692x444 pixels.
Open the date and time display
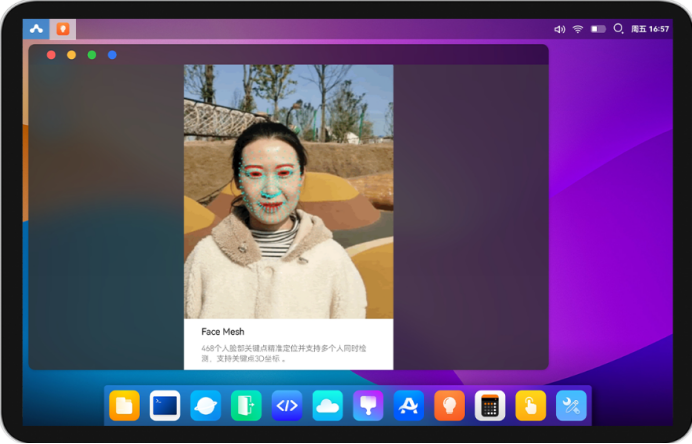(x=650, y=29)
